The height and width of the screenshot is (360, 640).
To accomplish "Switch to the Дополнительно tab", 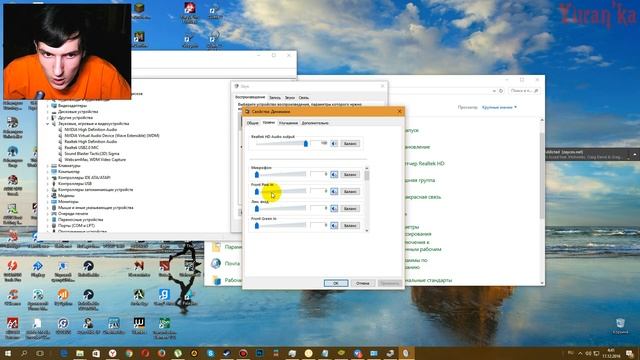I will 315,123.
